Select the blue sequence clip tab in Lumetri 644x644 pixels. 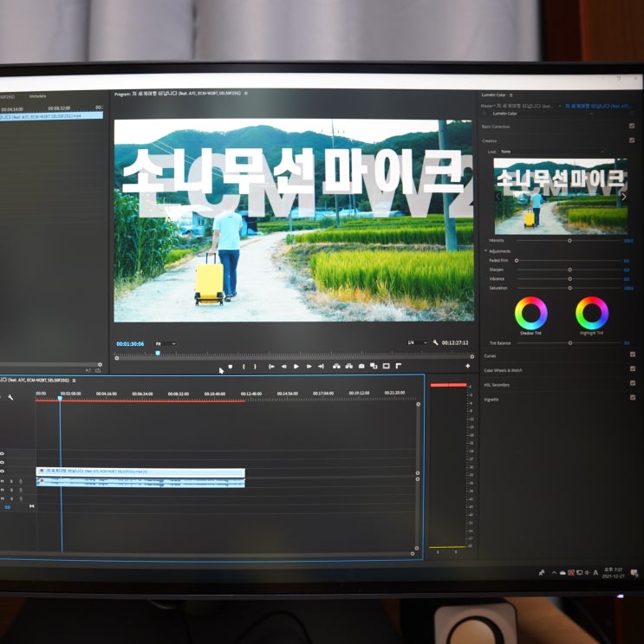tap(598, 106)
